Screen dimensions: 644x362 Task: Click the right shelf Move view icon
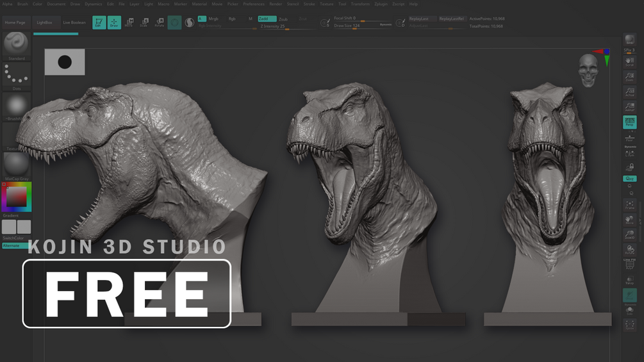629,220
